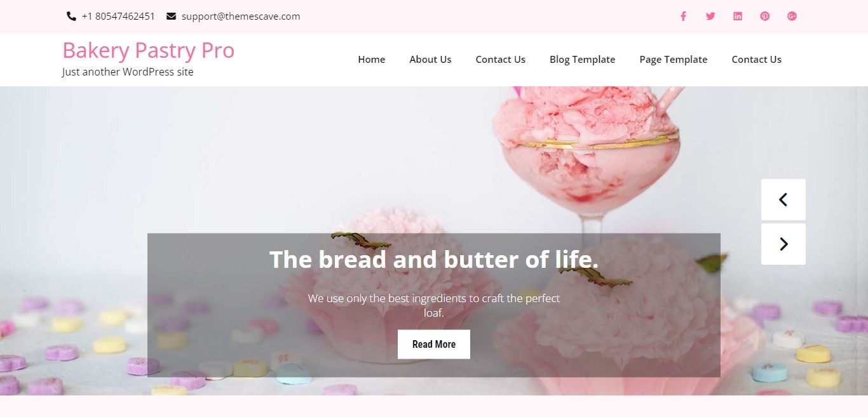Select the last Contact Us menu item

[x=757, y=60]
